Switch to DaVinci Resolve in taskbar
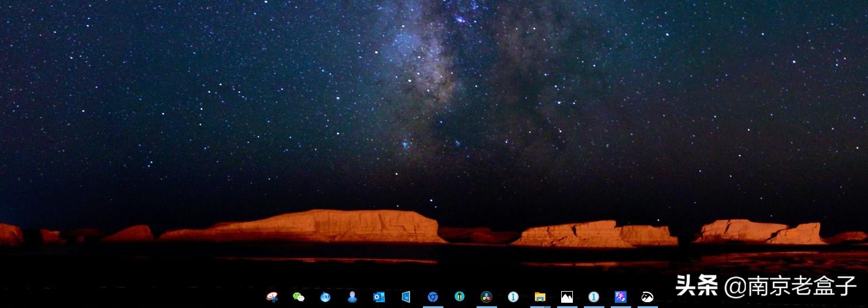Screen dimensions: 868x308 point(487,297)
